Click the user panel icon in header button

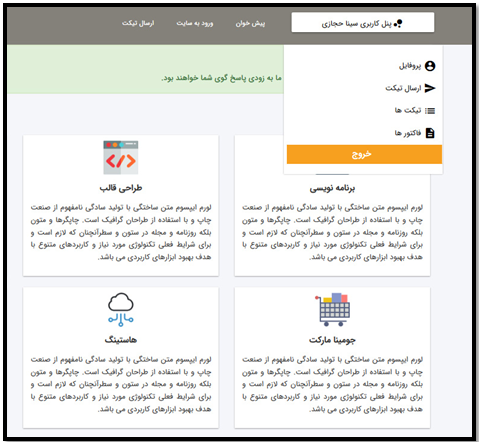coord(398,24)
